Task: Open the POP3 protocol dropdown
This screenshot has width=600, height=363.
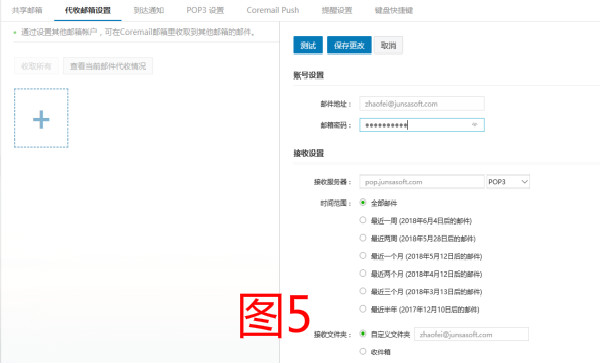Action: (x=508, y=182)
